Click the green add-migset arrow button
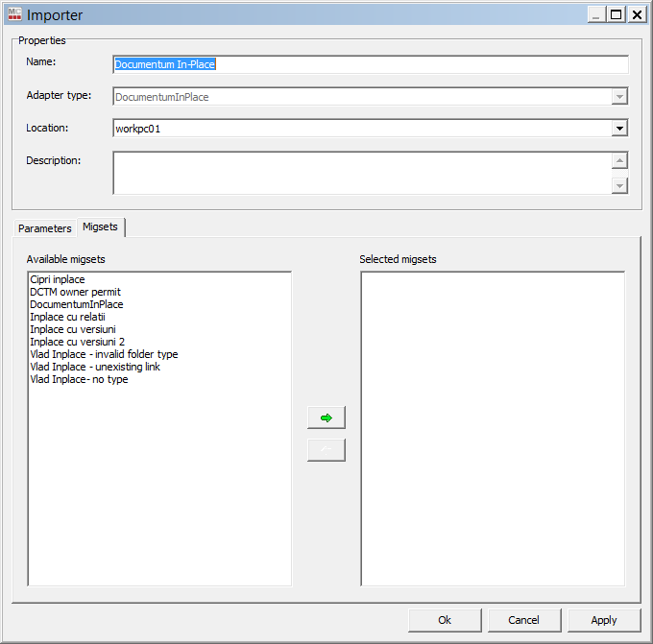This screenshot has height=644, width=653. [326, 417]
